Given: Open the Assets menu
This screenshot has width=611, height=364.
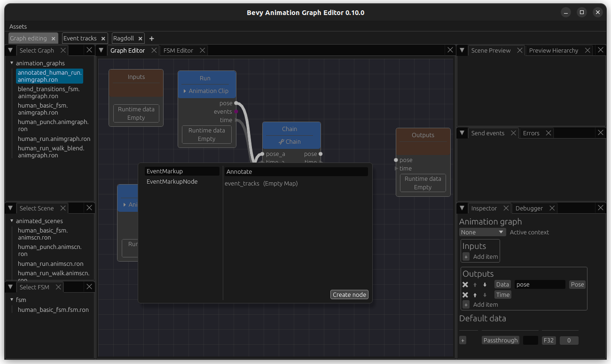Looking at the screenshot, I should pos(18,27).
